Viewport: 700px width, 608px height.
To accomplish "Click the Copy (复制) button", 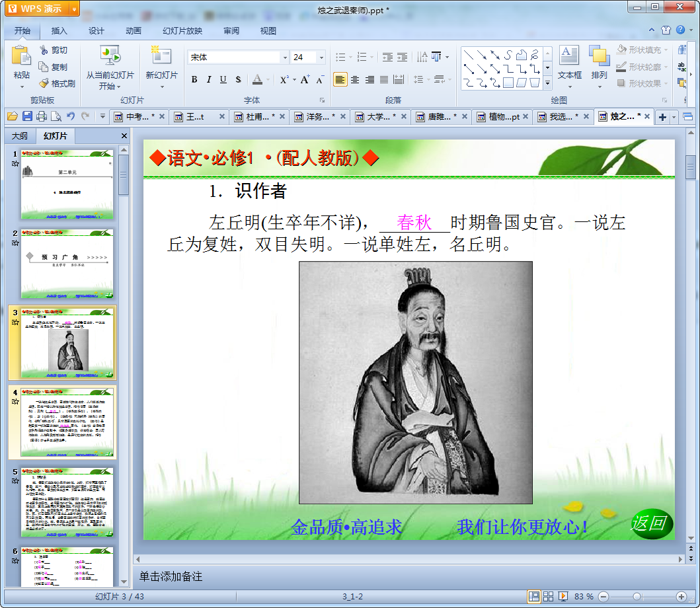I will 54,67.
